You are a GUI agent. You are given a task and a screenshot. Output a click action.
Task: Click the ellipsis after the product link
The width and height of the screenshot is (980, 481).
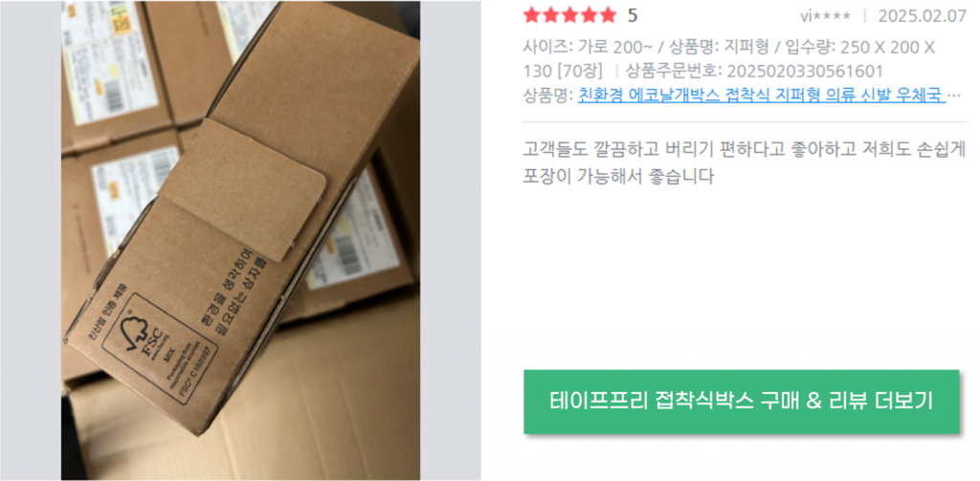click(x=954, y=97)
